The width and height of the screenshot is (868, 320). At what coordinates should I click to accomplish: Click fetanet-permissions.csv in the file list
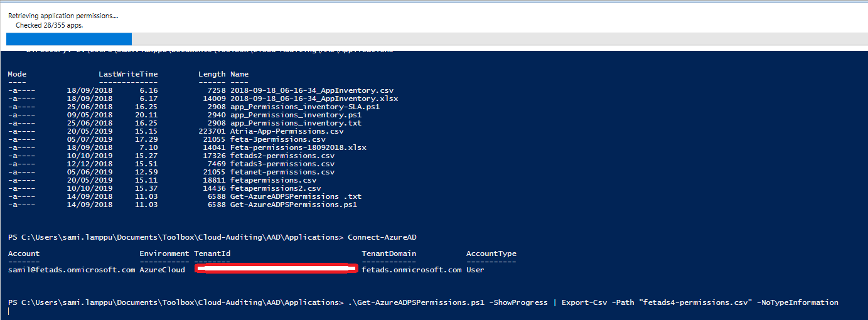coord(282,172)
